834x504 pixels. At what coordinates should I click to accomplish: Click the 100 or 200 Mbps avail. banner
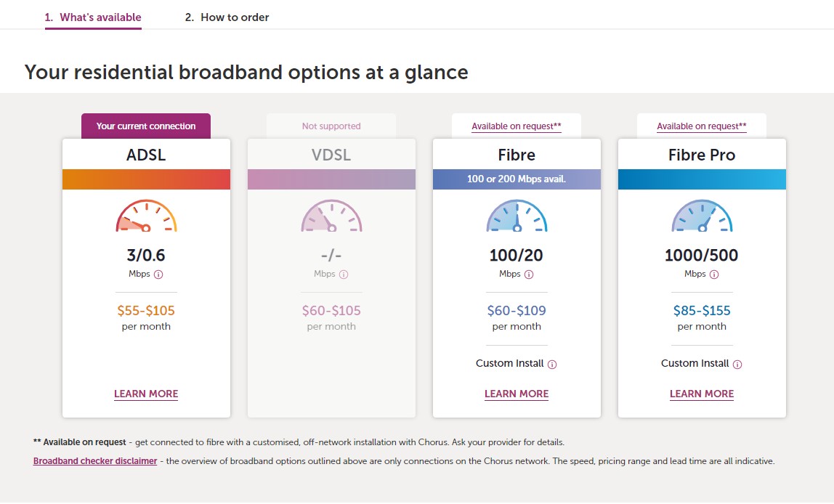tap(517, 179)
